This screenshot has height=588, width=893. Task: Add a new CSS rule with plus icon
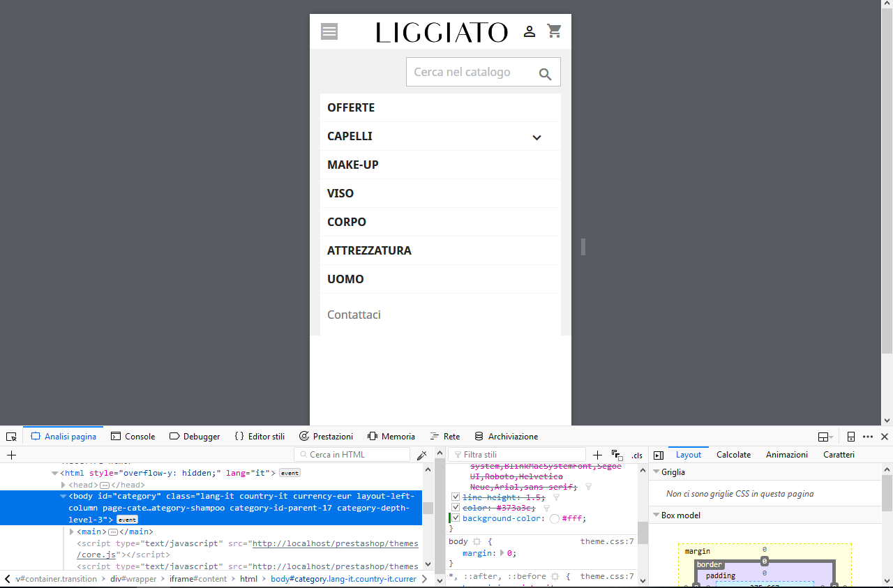click(x=597, y=455)
